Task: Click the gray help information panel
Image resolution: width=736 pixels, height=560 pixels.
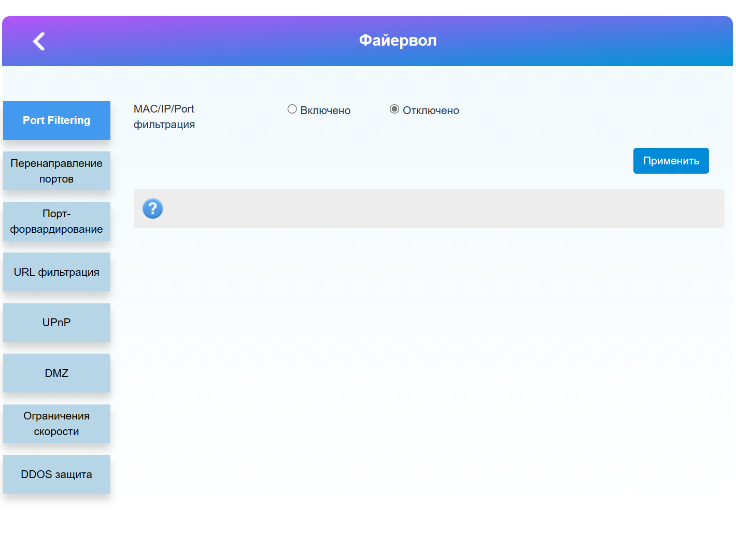Action: tap(429, 208)
